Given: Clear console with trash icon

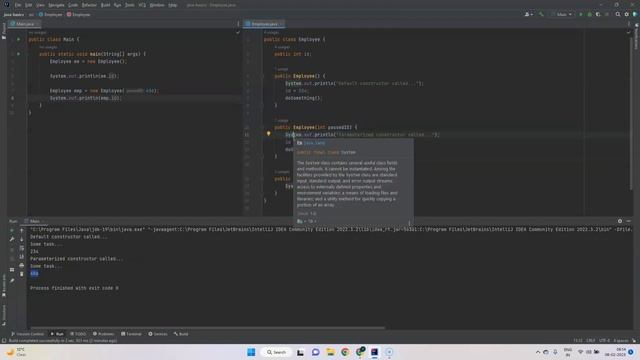Looking at the screenshot, I should pyautogui.click(x=22, y=274).
